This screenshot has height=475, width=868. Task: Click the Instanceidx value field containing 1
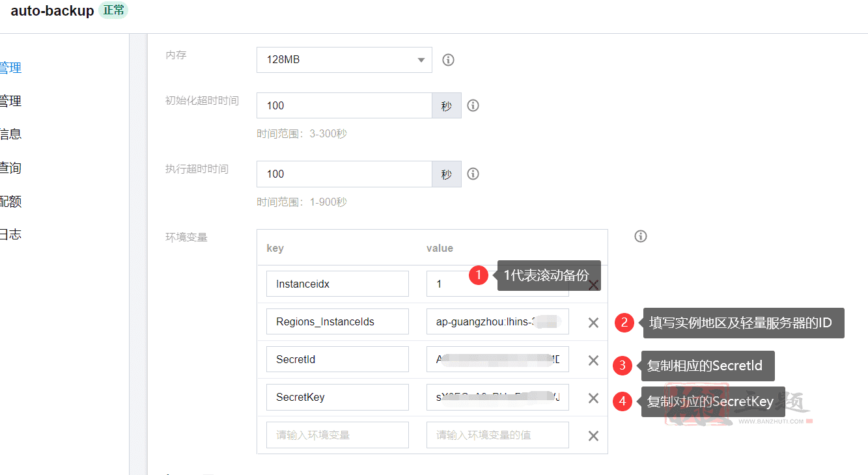(x=497, y=284)
